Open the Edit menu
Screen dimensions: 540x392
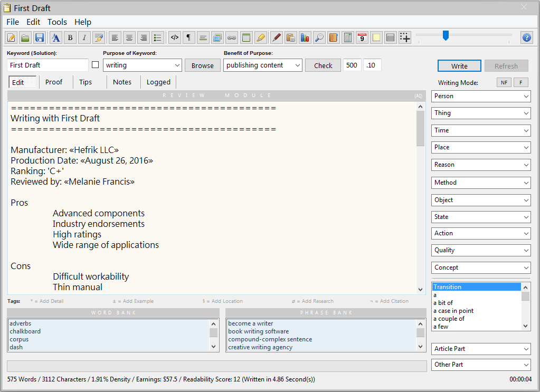tap(33, 22)
